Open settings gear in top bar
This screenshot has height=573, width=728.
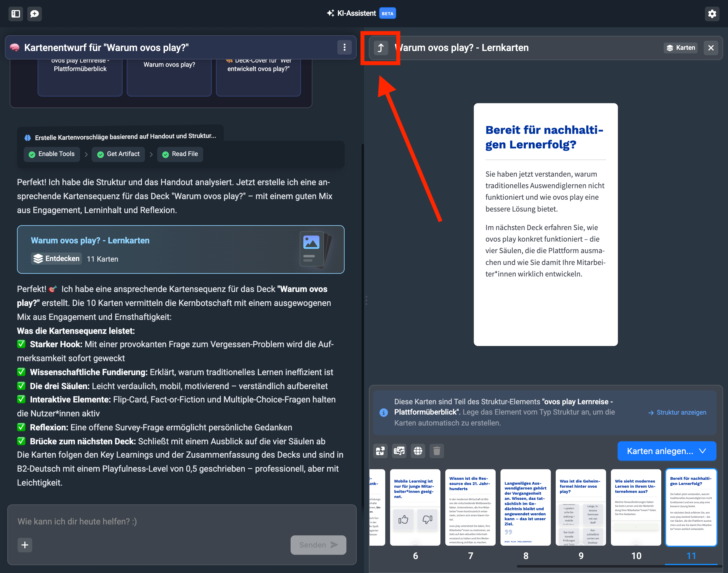coord(712,14)
